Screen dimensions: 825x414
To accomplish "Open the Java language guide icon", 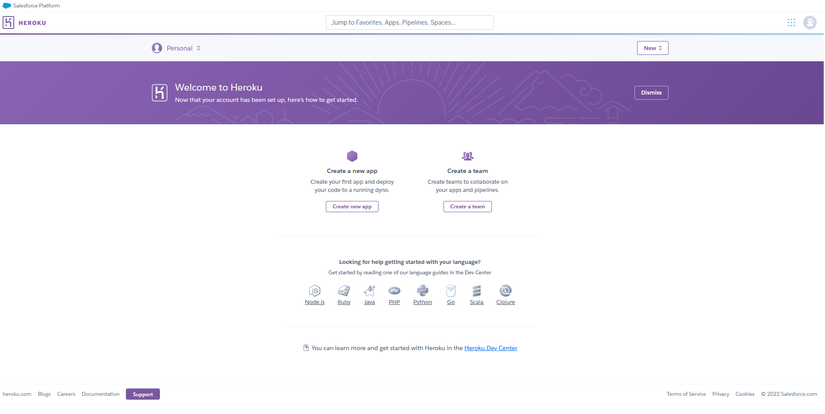I will (x=369, y=291).
